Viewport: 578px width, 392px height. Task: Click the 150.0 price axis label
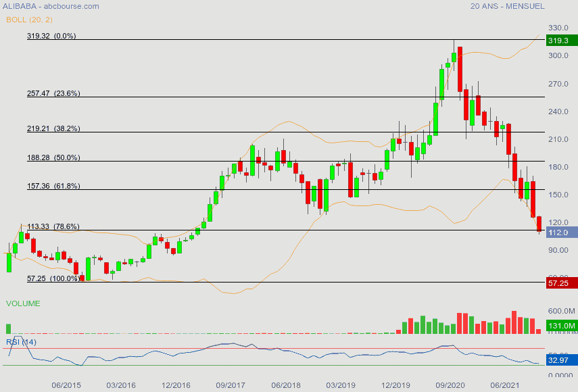click(558, 195)
